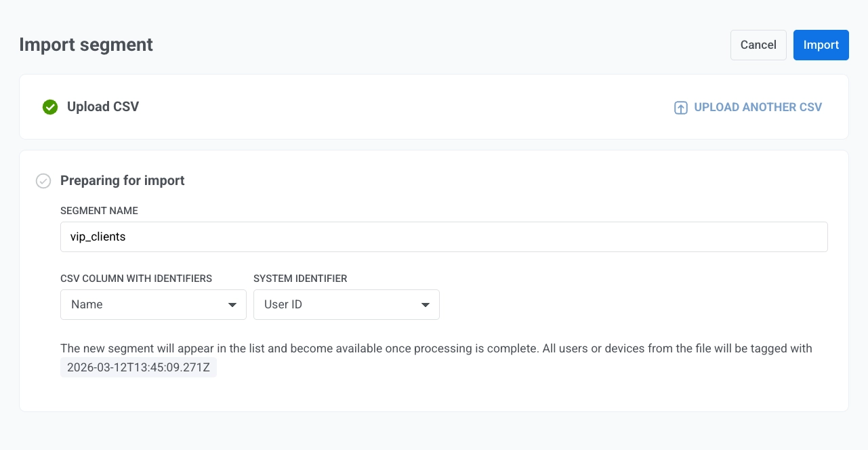The height and width of the screenshot is (450, 868).
Task: Click the SYSTEM IDENTIFIER label
Action: [300, 279]
